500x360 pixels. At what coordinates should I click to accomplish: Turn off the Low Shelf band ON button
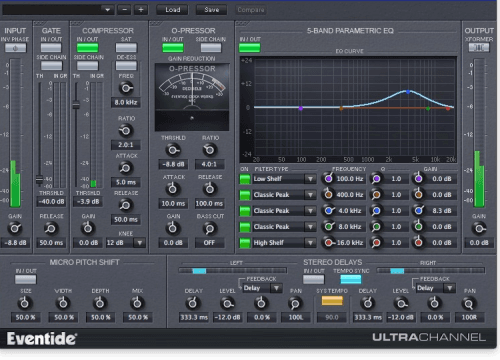coord(245,179)
